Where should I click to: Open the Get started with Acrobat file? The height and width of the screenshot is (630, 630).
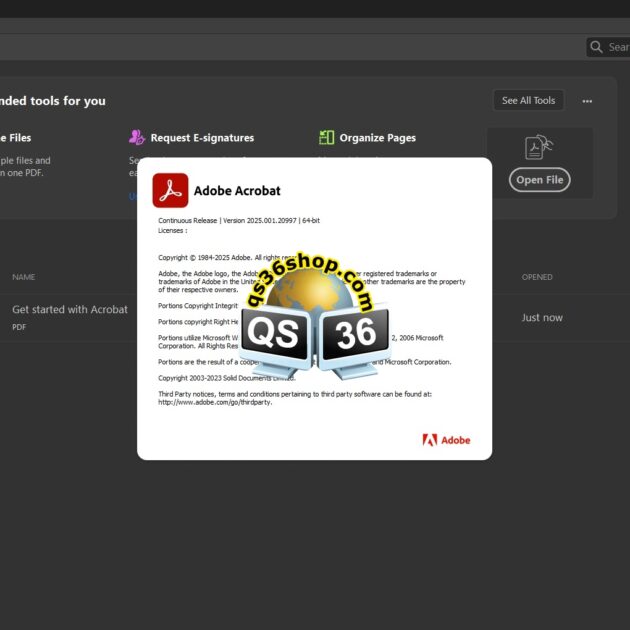(70, 310)
